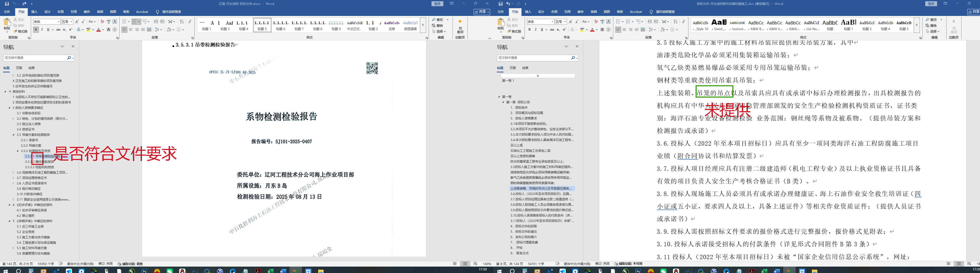Switch to 页面 tab in left navigation pane

19,68
